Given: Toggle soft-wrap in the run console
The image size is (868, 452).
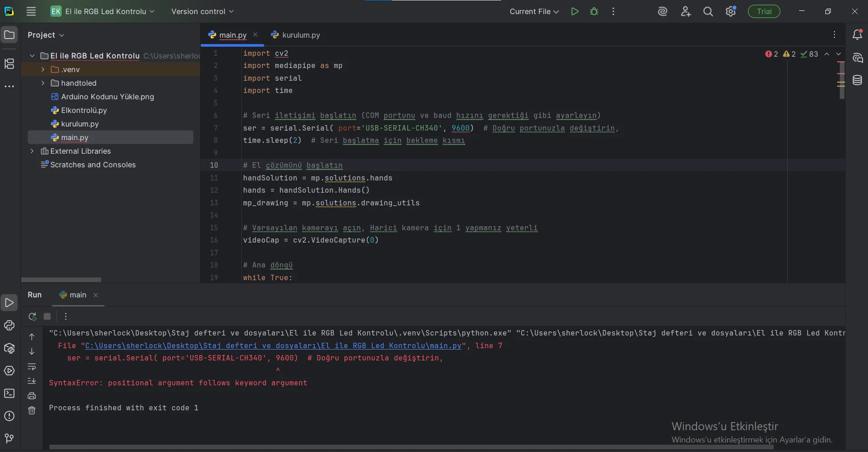Looking at the screenshot, I should (32, 366).
